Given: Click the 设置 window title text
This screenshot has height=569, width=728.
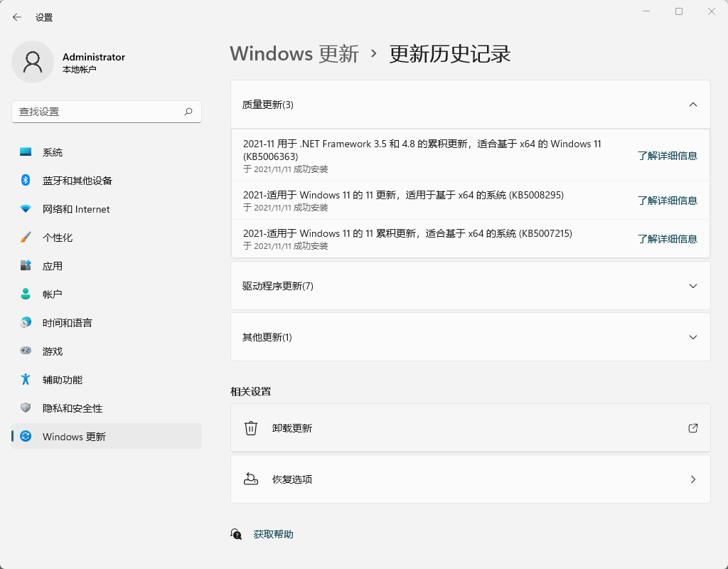Looking at the screenshot, I should point(44,18).
